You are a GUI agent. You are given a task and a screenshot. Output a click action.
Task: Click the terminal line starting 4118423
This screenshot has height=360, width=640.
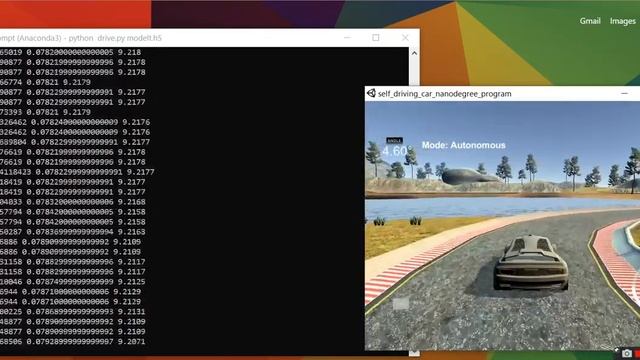click(77, 172)
